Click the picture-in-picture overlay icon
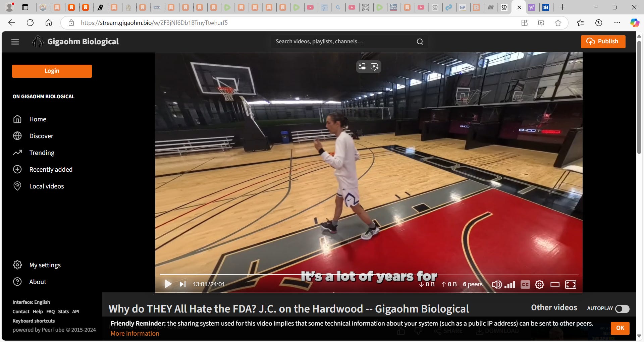The image size is (644, 342). (362, 66)
